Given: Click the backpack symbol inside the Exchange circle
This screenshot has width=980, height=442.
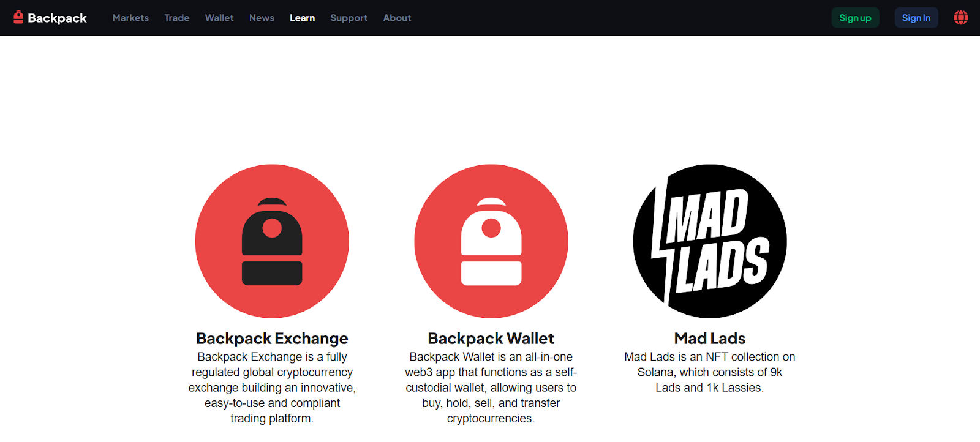Looking at the screenshot, I should tap(272, 242).
